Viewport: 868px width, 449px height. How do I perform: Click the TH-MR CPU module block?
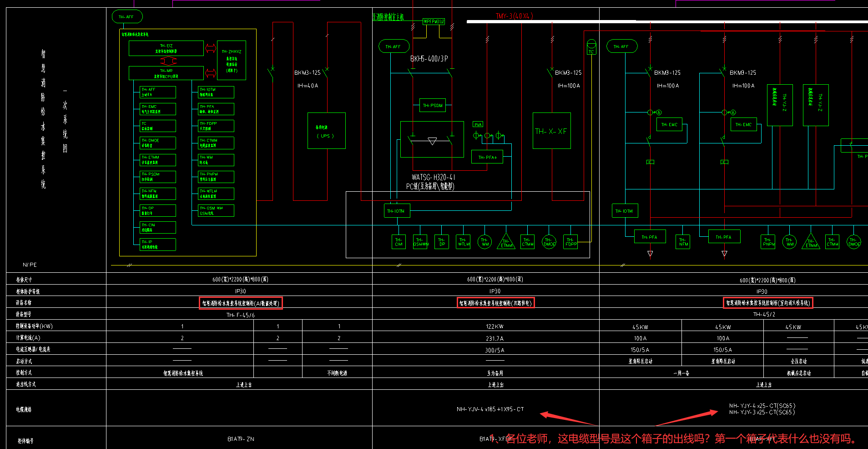click(x=166, y=73)
